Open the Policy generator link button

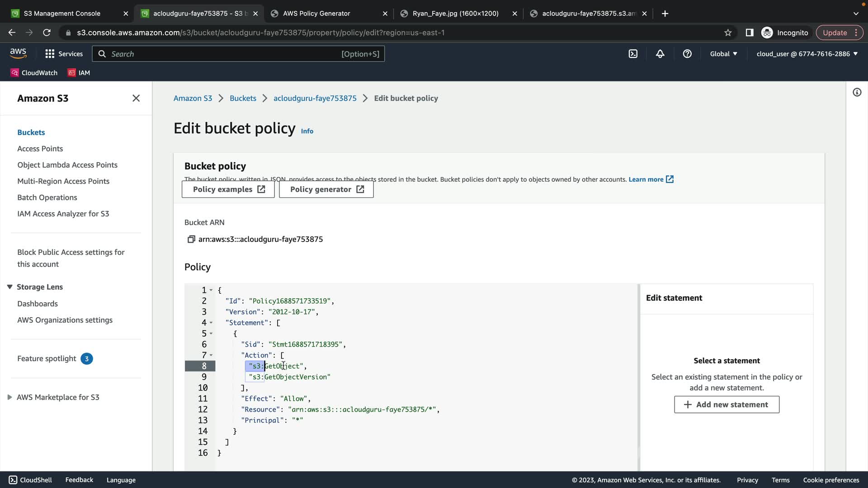click(x=326, y=189)
